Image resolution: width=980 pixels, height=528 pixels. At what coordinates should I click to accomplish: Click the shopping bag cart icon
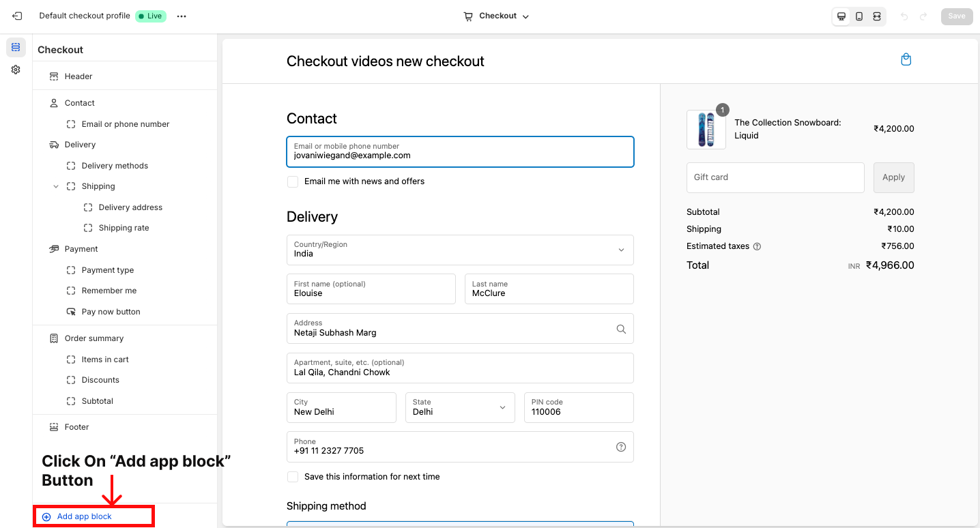[906, 59]
